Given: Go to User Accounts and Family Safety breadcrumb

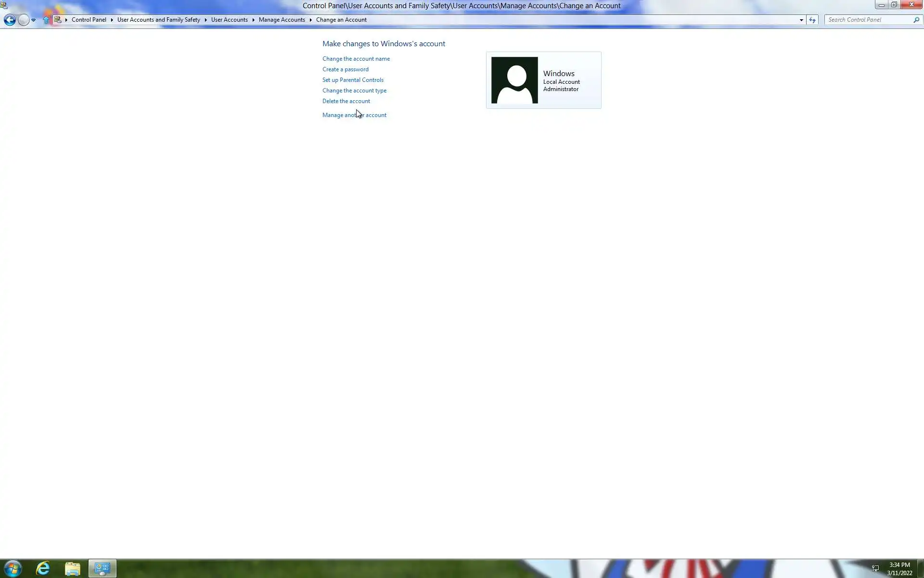Looking at the screenshot, I should 158,20.
